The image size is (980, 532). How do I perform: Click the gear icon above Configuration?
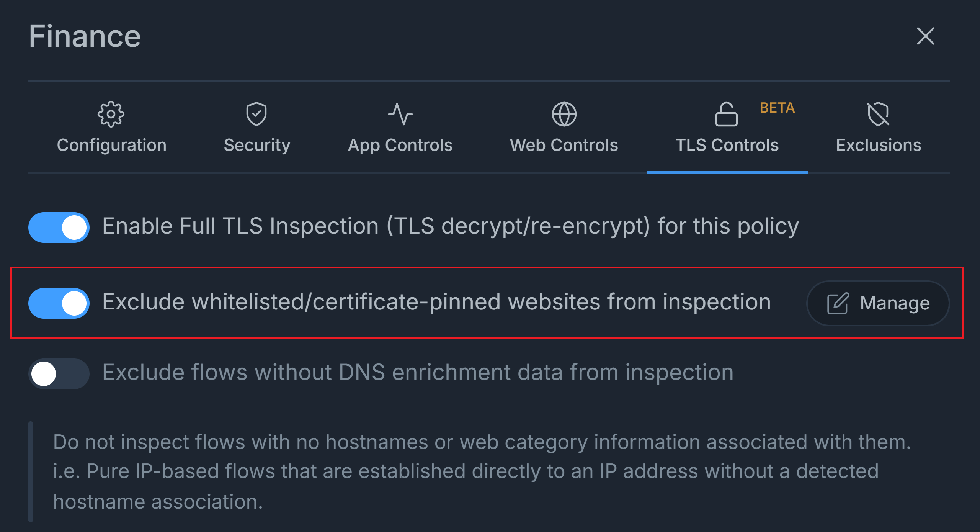click(x=111, y=114)
